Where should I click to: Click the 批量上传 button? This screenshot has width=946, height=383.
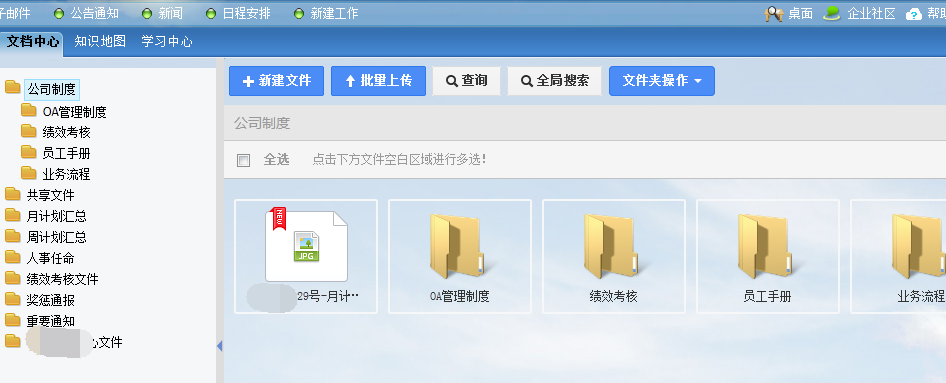(378, 81)
